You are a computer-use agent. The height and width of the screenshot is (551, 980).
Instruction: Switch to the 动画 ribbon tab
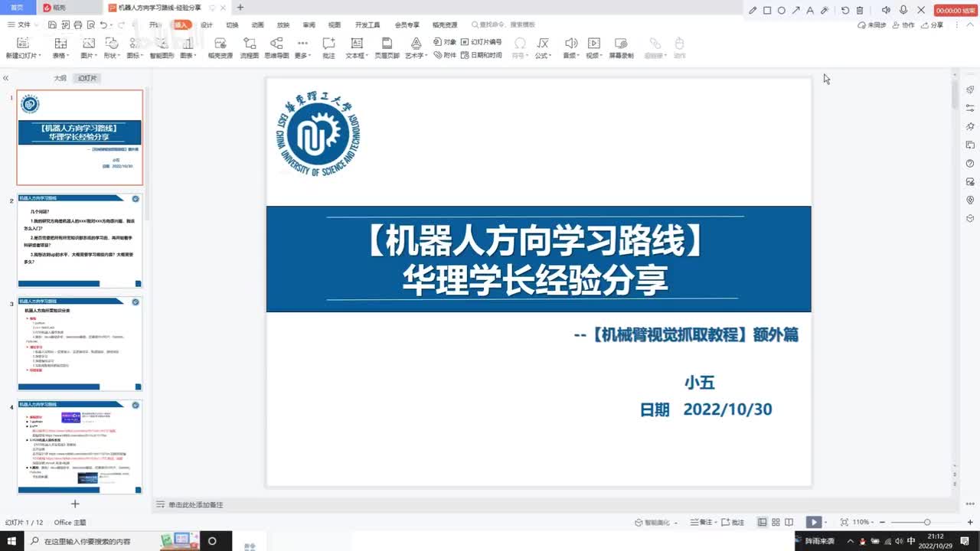pos(258,24)
